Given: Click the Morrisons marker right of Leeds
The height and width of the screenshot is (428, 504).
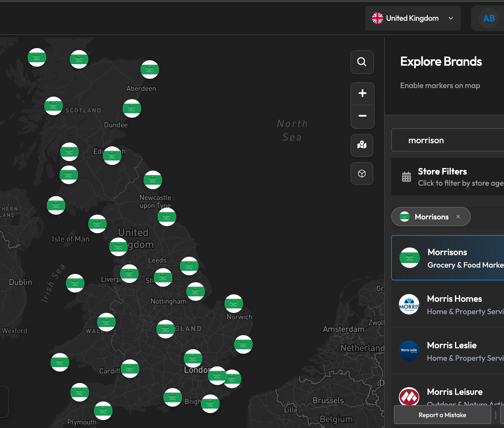Looking at the screenshot, I should click(189, 266).
